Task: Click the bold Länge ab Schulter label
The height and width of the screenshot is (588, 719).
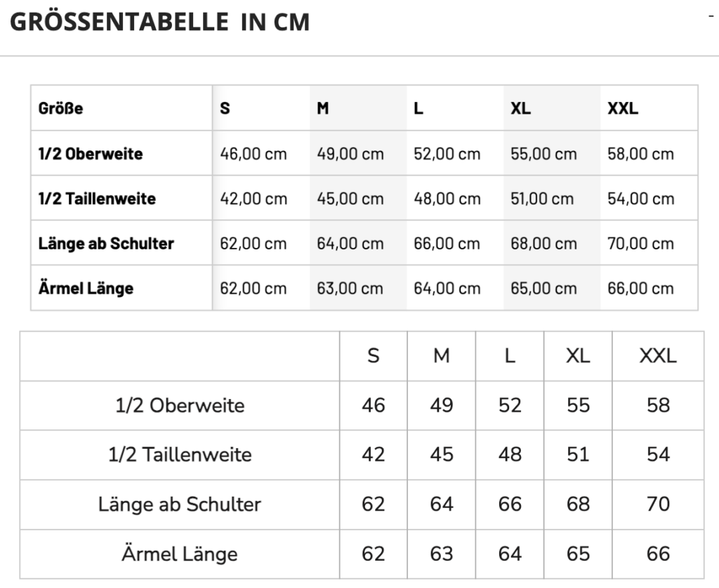Action: click(x=106, y=244)
